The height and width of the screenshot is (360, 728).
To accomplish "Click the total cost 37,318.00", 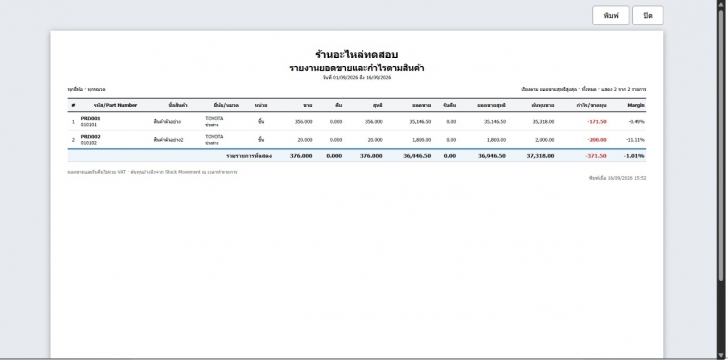I will 540,156.
